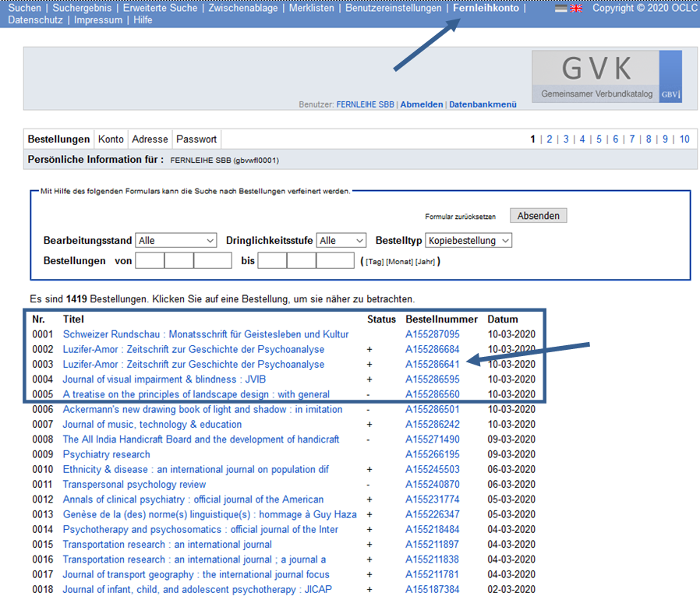Open the Suchen menu item
The width and height of the screenshot is (700, 614).
(24, 8)
